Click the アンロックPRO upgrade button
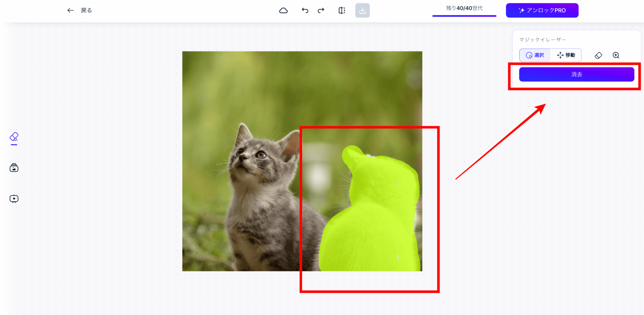Viewport: 644px width, 315px height. [542, 11]
